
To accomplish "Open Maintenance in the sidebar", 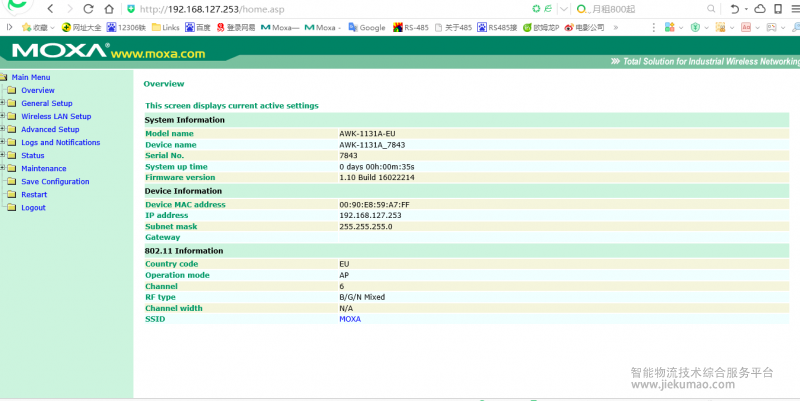I will pos(43,168).
